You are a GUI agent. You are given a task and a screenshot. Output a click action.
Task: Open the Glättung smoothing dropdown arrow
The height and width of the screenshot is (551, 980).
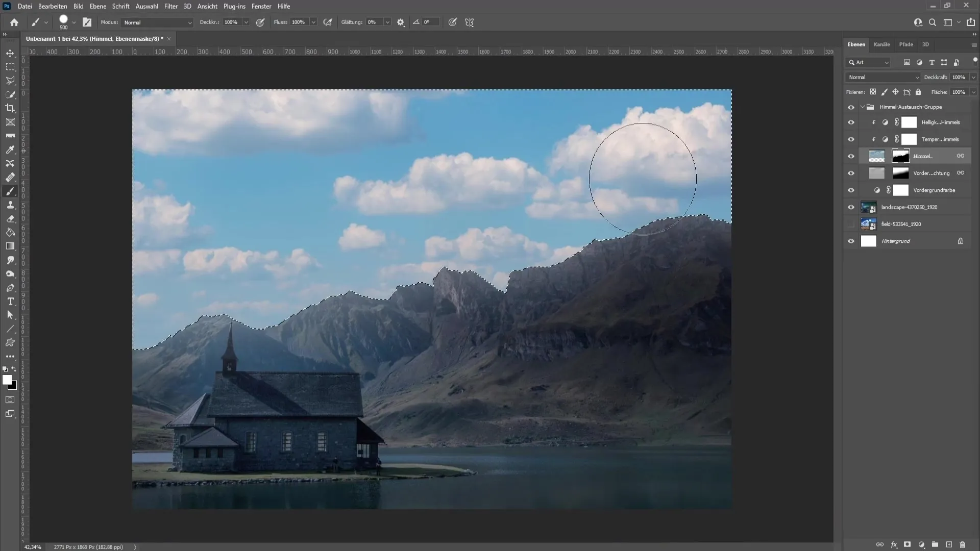(387, 22)
